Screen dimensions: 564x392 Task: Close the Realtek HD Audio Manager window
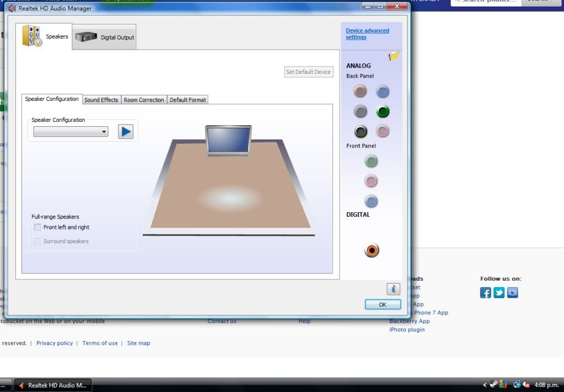[x=397, y=6]
